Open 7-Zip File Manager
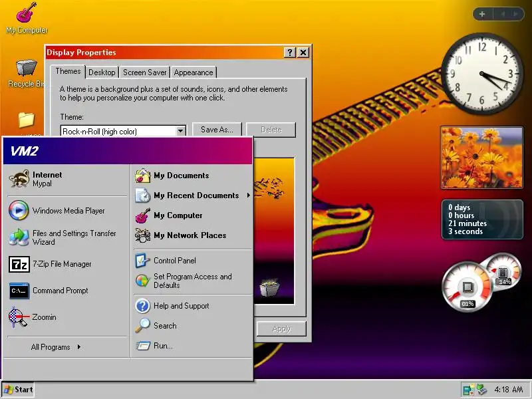The width and height of the screenshot is (532, 399). click(66, 264)
